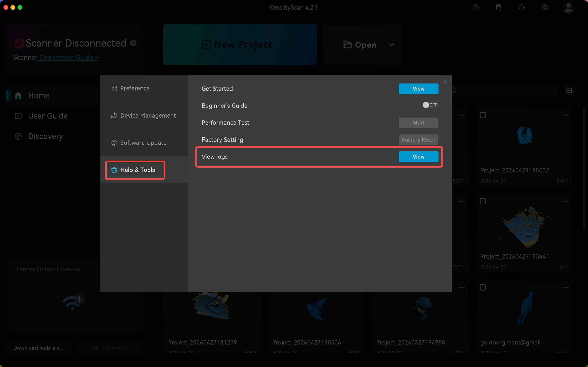Select the Device Management tab

[144, 115]
